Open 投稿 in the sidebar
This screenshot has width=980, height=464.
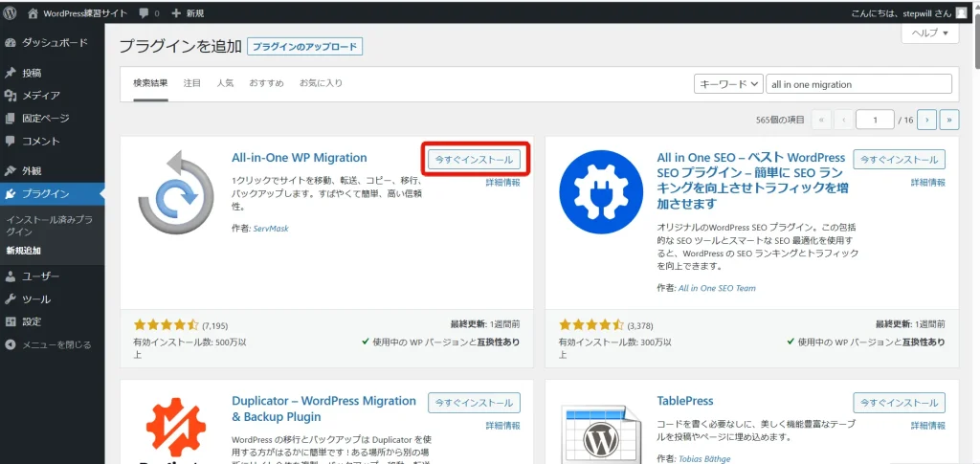pos(53,73)
